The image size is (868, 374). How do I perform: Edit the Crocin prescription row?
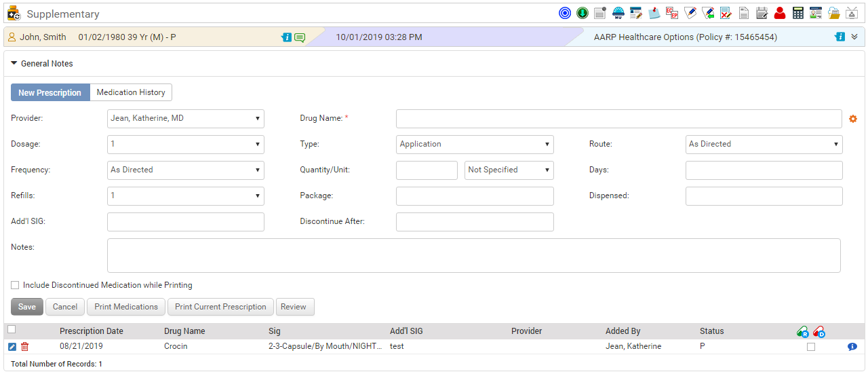[x=12, y=347]
